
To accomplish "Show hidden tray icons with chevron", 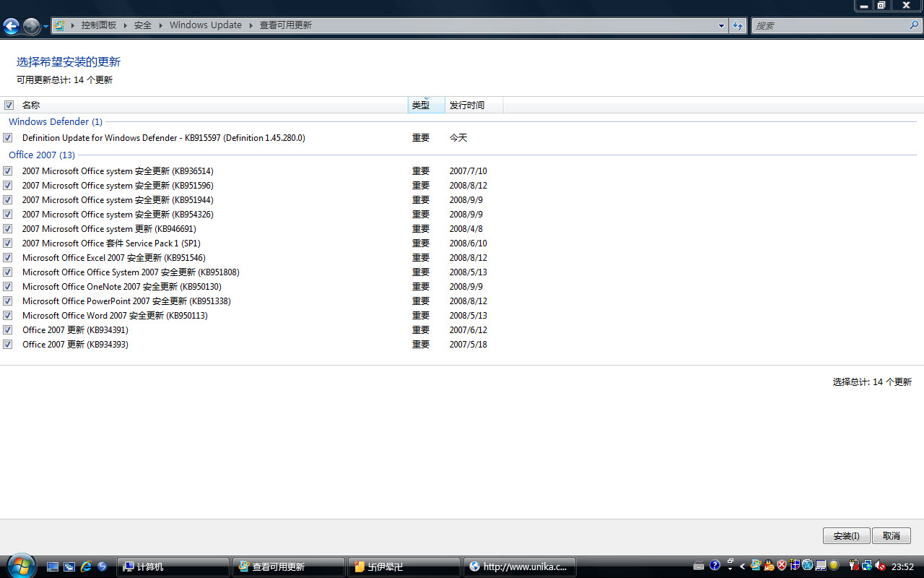I will pos(743,566).
